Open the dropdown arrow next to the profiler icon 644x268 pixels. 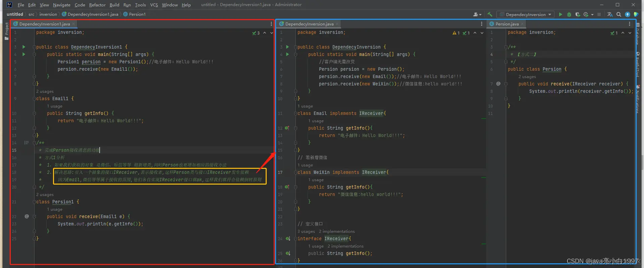point(592,14)
